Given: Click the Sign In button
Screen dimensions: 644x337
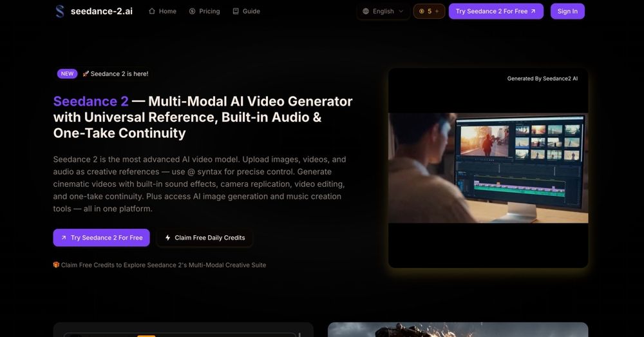Looking at the screenshot, I should [567, 11].
